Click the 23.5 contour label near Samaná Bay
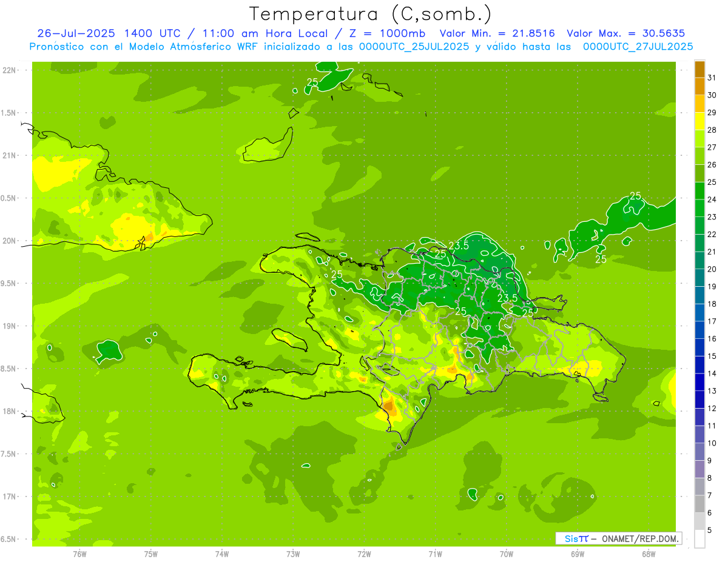 (508, 298)
